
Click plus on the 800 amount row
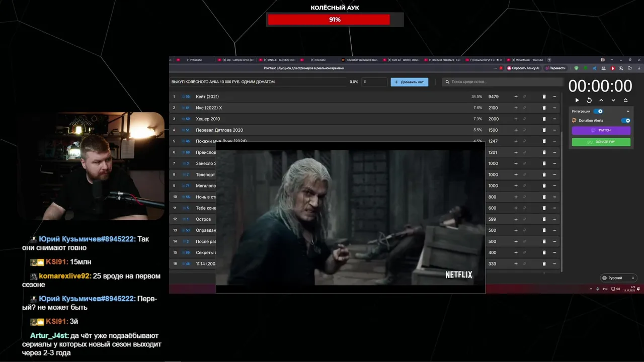click(516, 197)
